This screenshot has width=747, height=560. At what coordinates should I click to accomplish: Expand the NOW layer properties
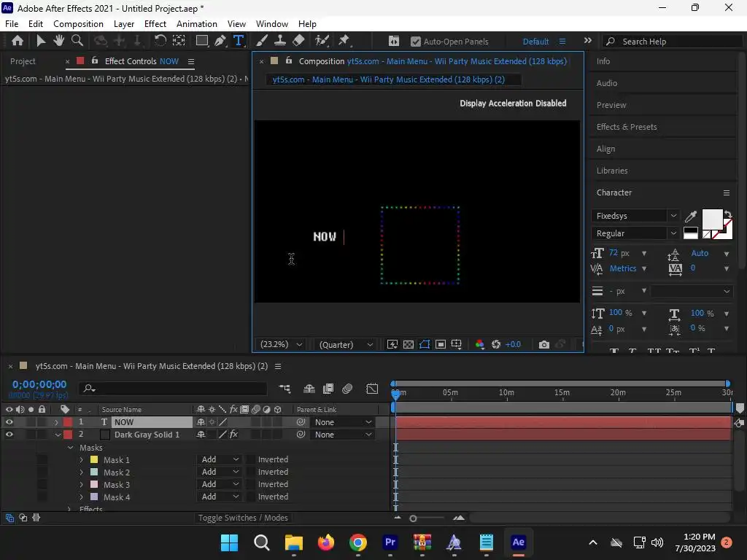coord(56,422)
